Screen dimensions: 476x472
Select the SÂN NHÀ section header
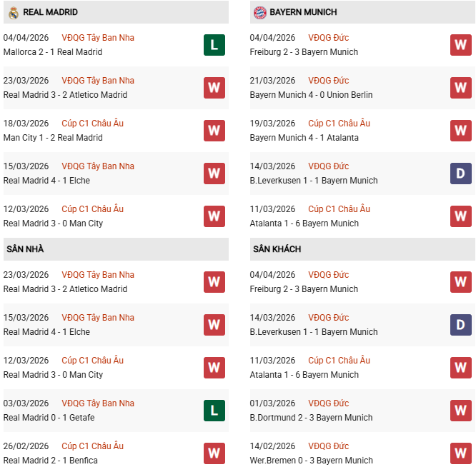pos(25,249)
